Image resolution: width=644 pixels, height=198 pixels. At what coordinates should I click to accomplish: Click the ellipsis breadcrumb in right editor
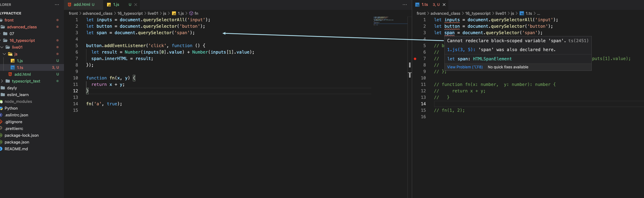coord(539,13)
